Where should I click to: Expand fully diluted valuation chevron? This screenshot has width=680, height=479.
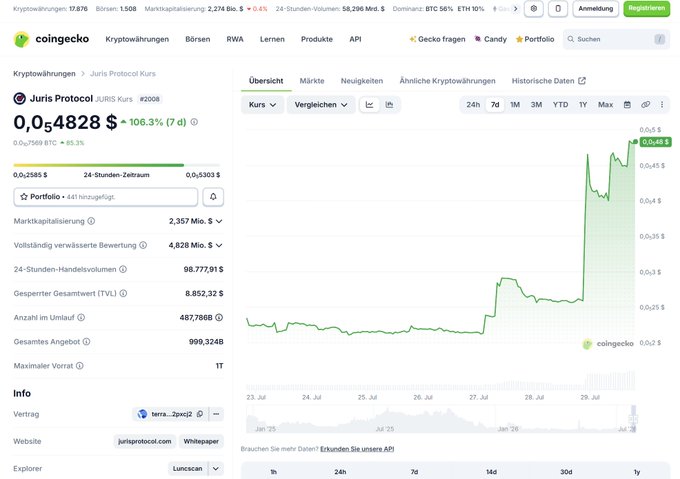point(219,245)
